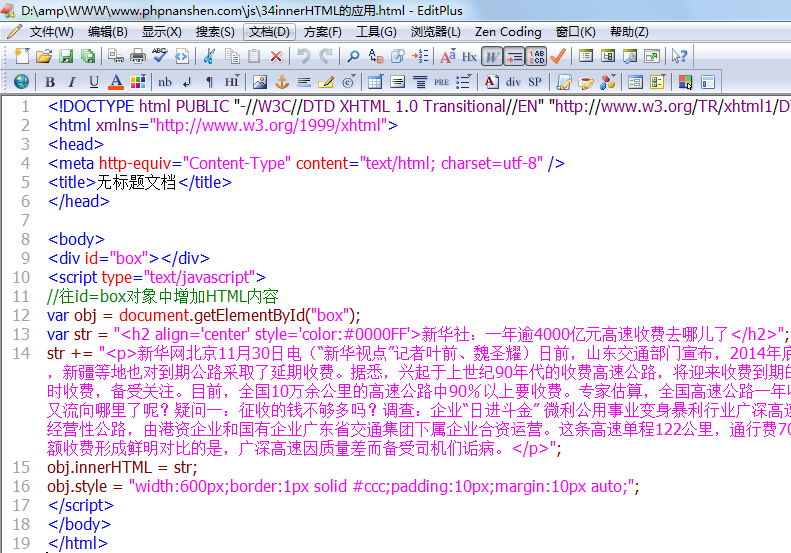Open the 显示(X) menu
The width and height of the screenshot is (791, 553).
162,32
